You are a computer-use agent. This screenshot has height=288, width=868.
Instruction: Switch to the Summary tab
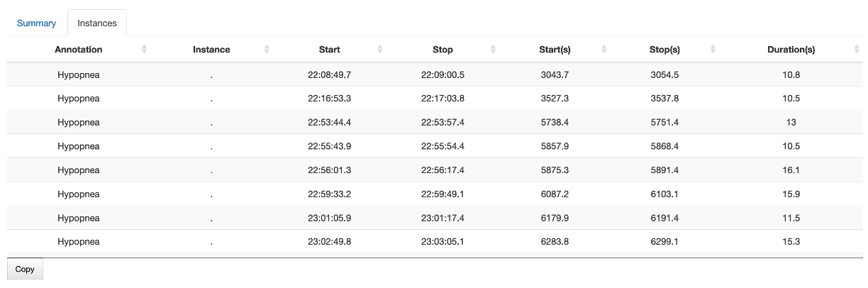tap(36, 23)
